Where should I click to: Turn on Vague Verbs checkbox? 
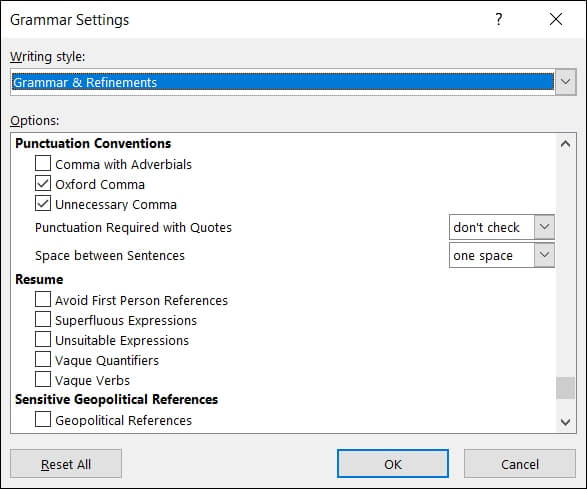[43, 379]
